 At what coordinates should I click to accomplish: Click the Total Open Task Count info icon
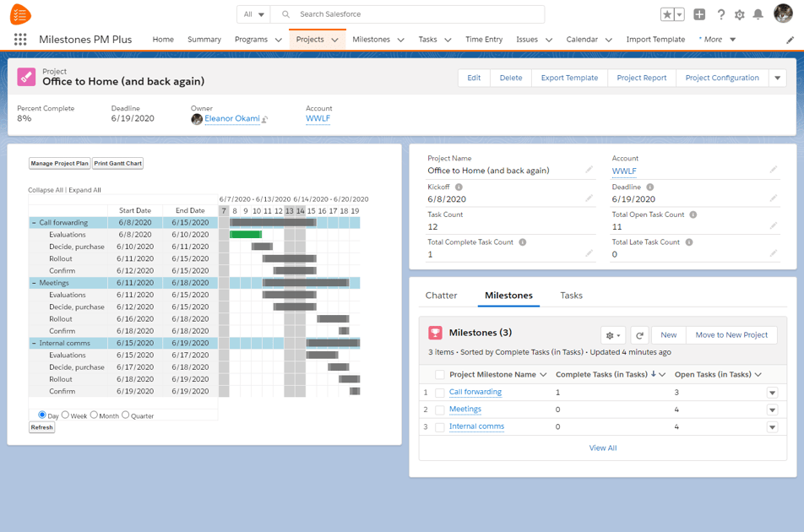693,214
